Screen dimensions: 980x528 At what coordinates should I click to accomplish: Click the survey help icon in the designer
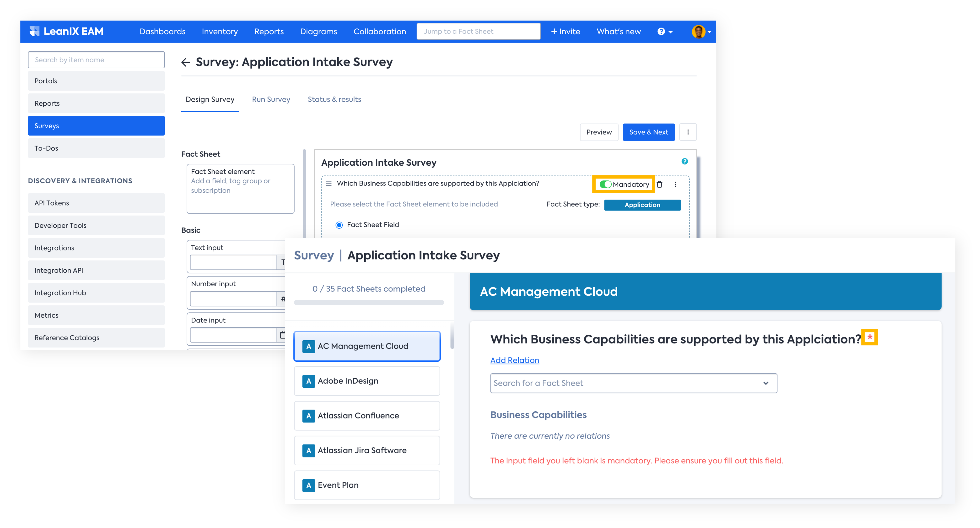tap(684, 161)
